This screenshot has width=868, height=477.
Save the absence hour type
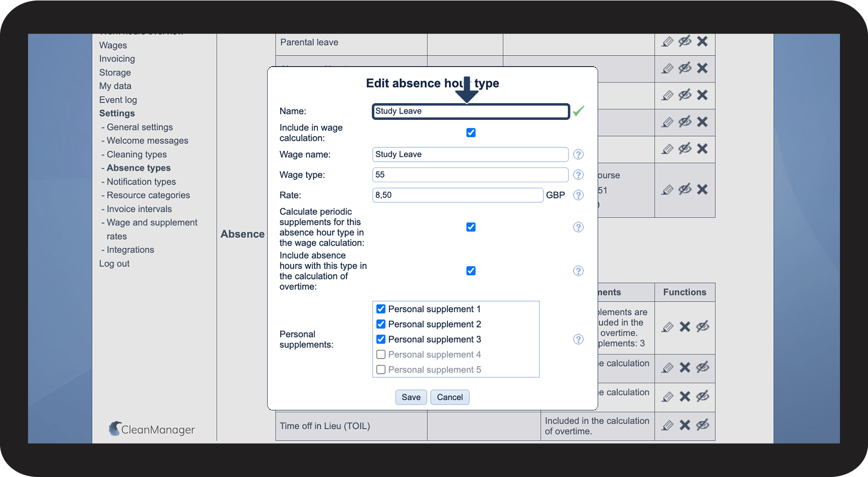point(411,397)
